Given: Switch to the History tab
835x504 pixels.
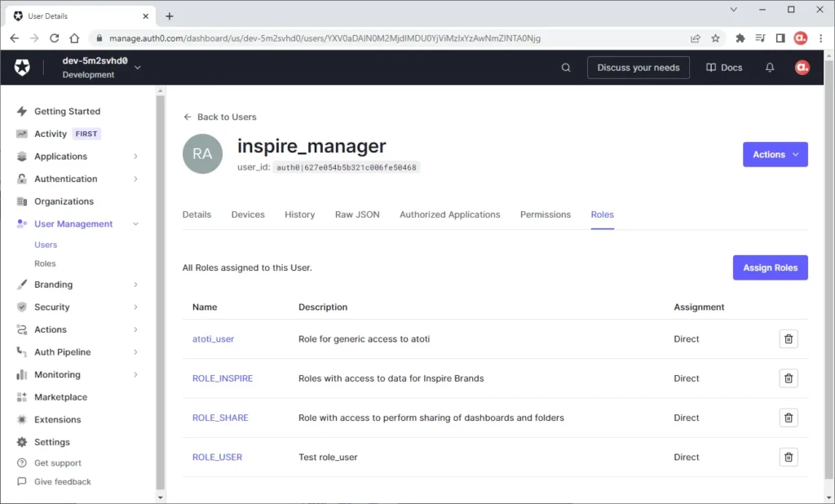Looking at the screenshot, I should [x=299, y=214].
